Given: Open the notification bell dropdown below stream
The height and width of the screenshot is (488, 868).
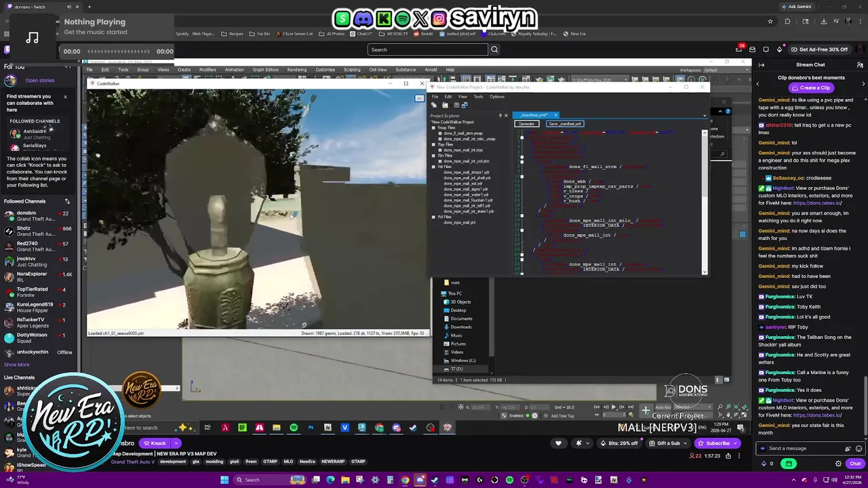Looking at the screenshot, I should pyautogui.click(x=583, y=443).
